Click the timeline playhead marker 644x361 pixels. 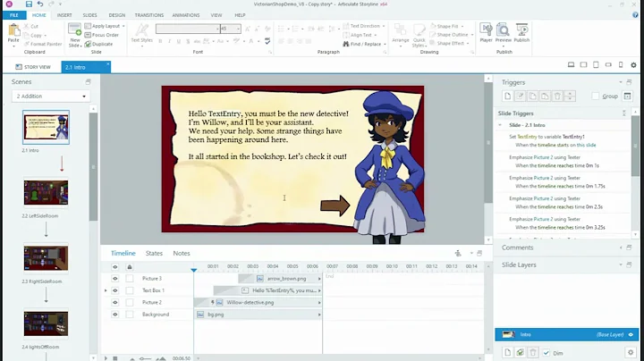[194, 270]
